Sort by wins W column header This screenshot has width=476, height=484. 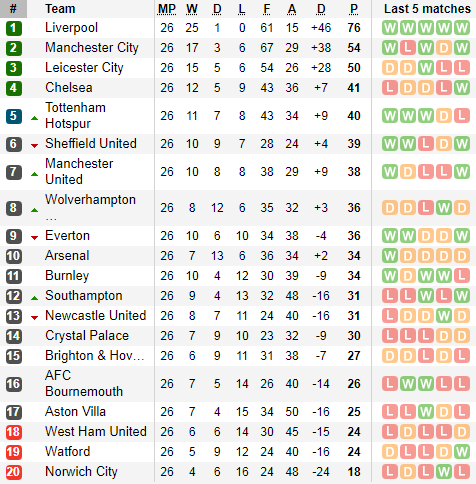(x=192, y=9)
